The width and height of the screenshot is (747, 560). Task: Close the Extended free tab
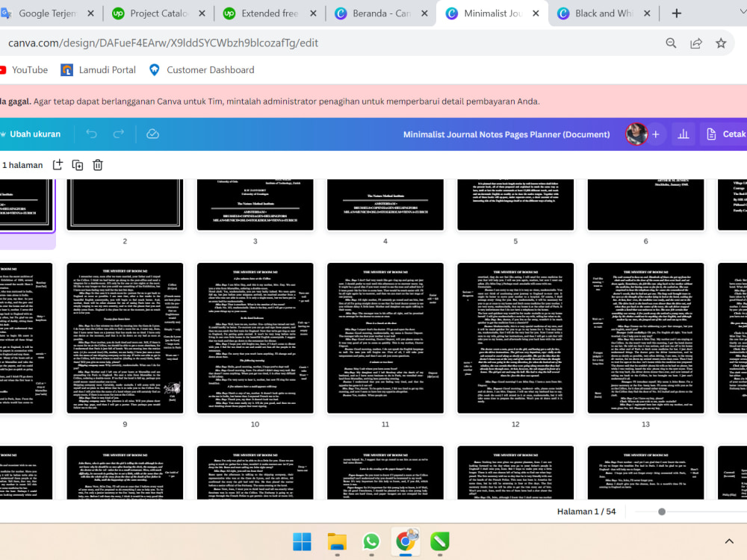pos(313,13)
